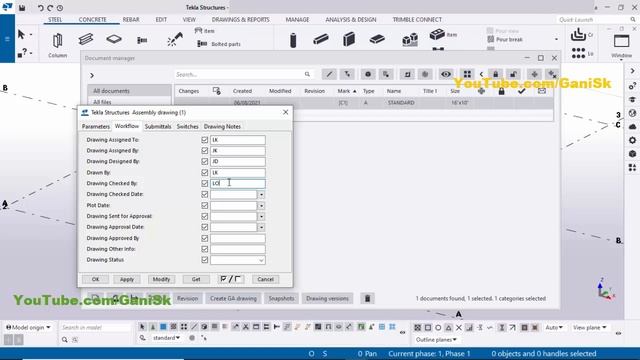Open the Drawing Approval Date dropdown arrow
This screenshot has width=640, height=360.
click(261, 227)
